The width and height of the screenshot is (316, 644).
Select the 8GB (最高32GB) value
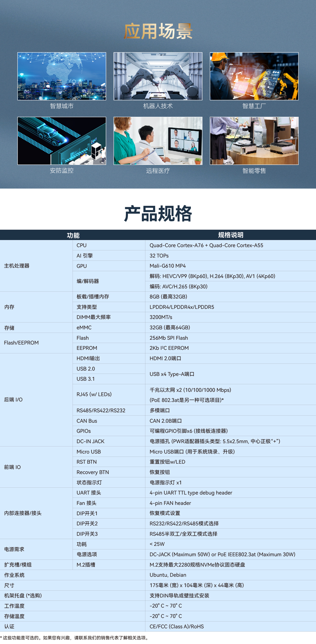(x=168, y=297)
